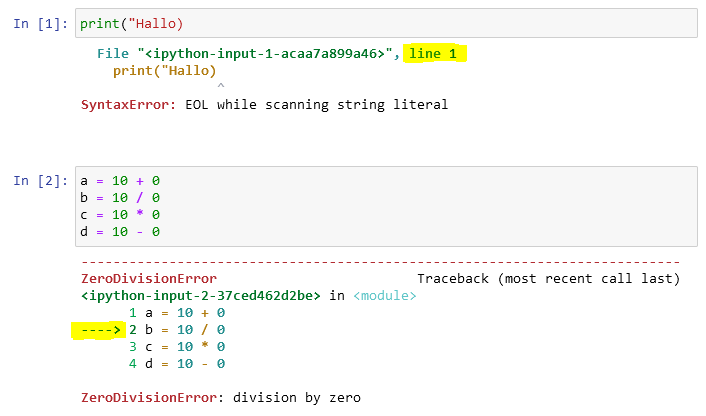
Task: Place cursor on "b = 10 / 0" in cell 2
Action: (x=120, y=198)
